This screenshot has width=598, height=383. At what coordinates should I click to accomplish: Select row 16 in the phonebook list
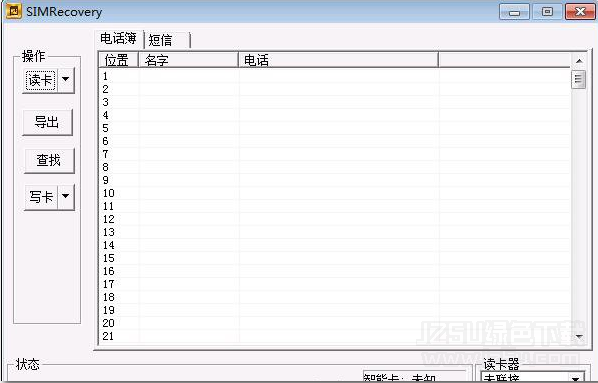pyautogui.click(x=334, y=271)
